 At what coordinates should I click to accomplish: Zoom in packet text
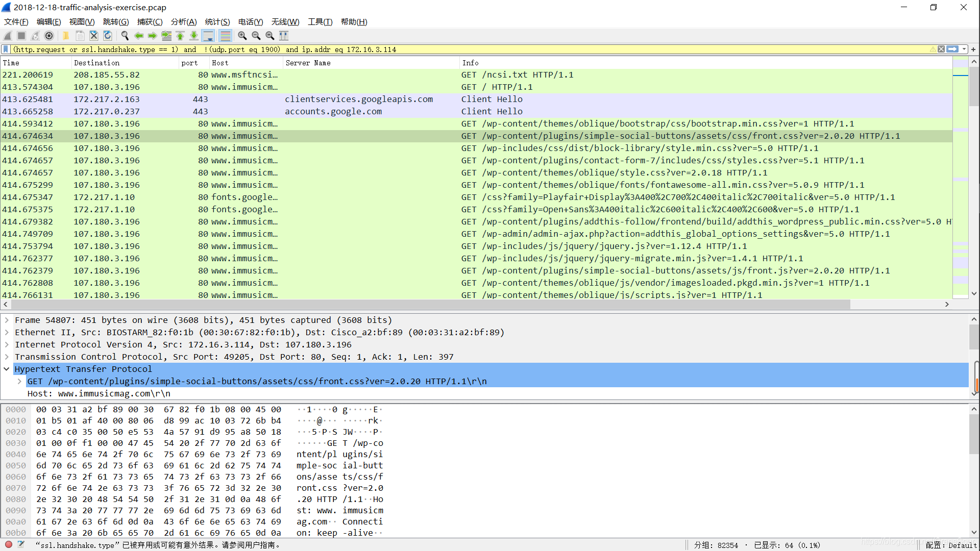tap(242, 36)
